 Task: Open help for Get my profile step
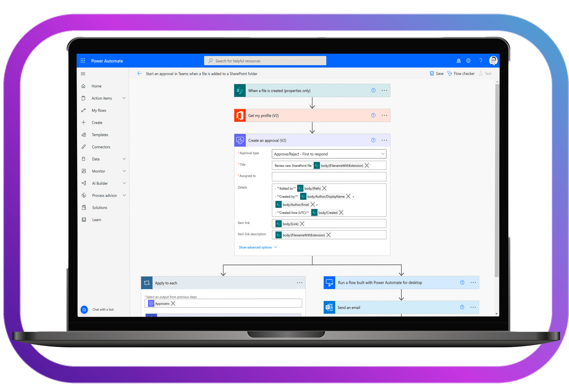[x=373, y=115]
